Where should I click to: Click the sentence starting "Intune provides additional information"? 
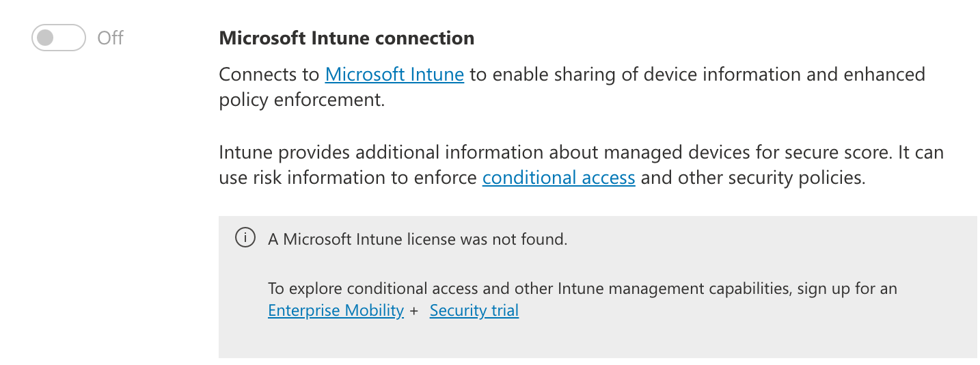pos(581,152)
